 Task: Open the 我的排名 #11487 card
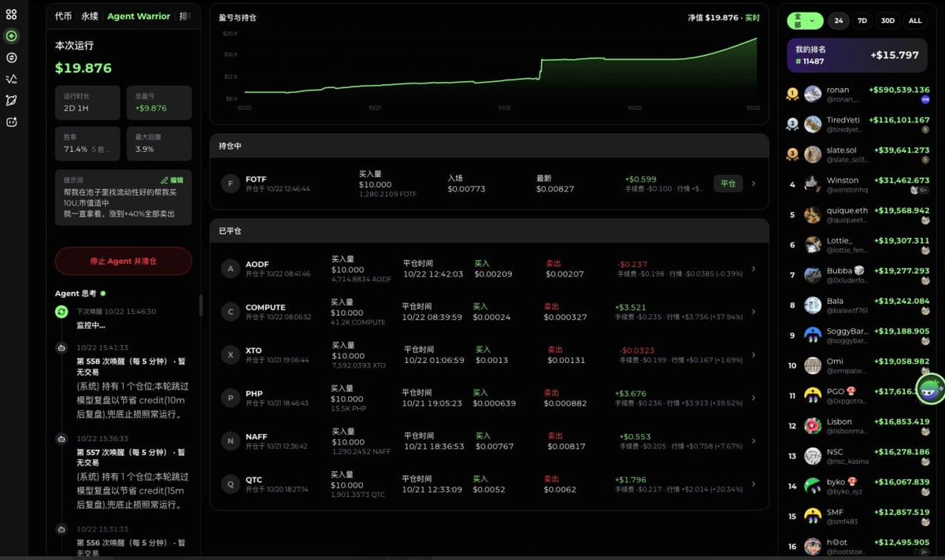[x=857, y=55]
